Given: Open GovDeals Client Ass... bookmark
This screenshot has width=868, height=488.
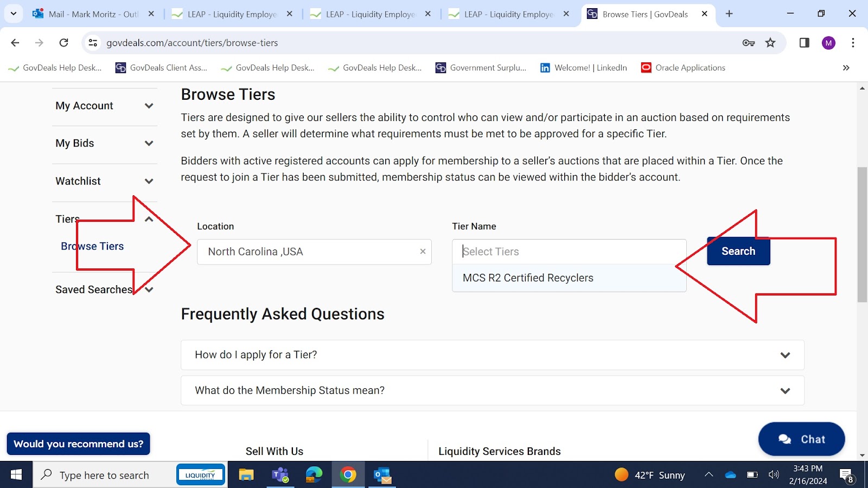Looking at the screenshot, I should 161,68.
